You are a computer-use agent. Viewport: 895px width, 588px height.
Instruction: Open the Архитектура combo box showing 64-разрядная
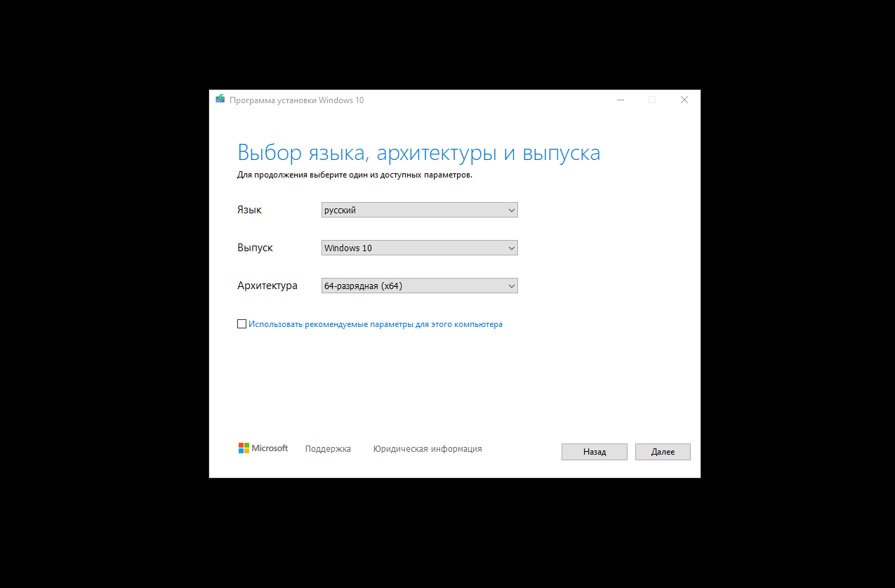pos(420,286)
